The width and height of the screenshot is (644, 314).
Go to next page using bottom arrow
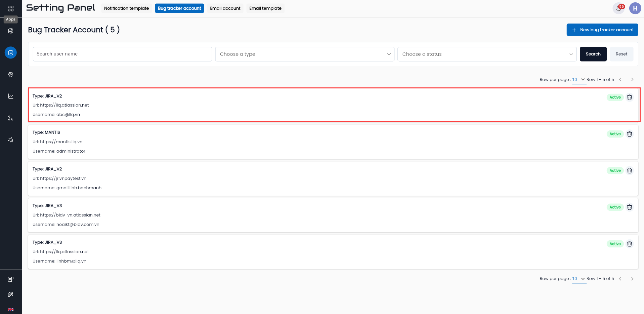tap(632, 279)
